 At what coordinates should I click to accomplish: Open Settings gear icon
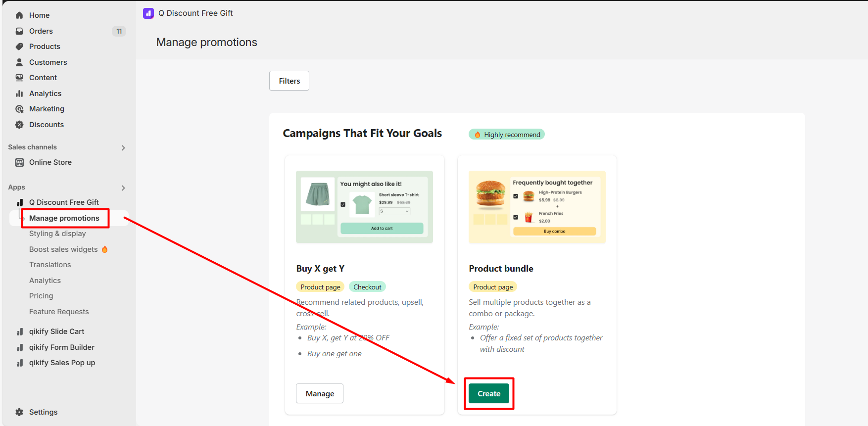19,412
